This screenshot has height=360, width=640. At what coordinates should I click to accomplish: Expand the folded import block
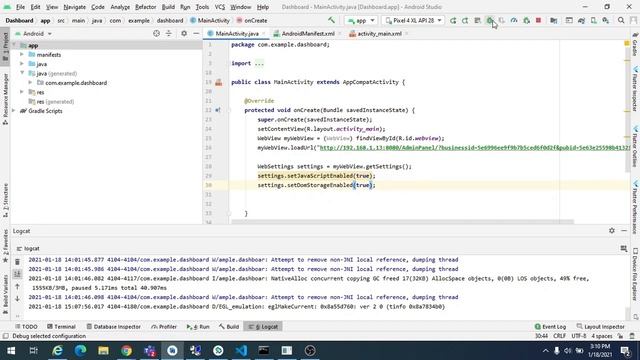[x=259, y=63]
